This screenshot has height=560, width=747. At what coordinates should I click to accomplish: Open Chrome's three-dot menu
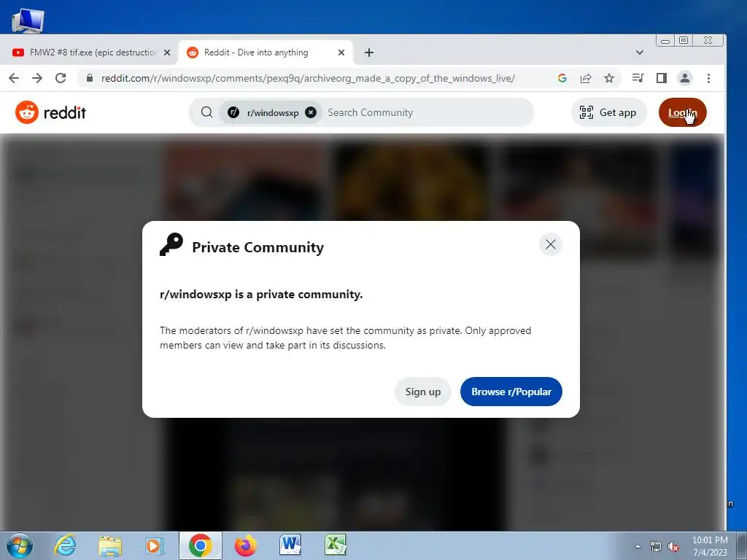coord(708,78)
